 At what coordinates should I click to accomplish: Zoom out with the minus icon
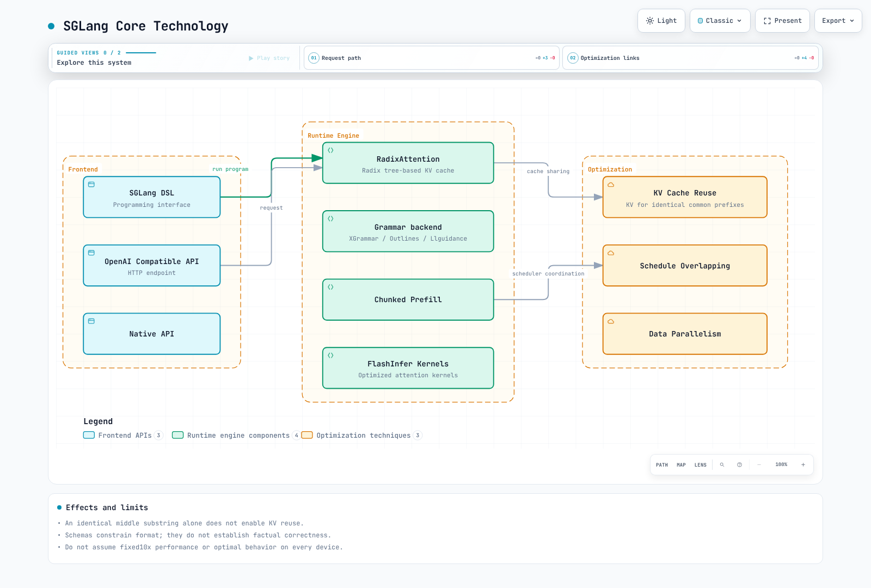tap(759, 465)
